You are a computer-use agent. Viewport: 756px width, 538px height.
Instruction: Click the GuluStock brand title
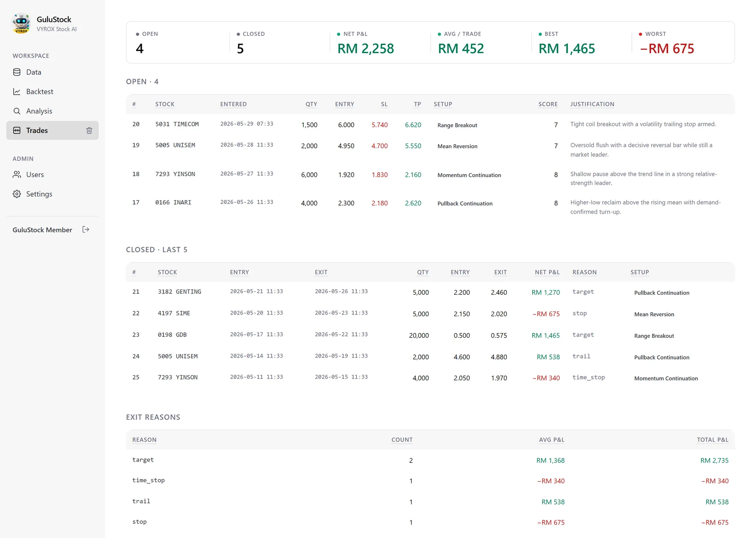(x=54, y=19)
